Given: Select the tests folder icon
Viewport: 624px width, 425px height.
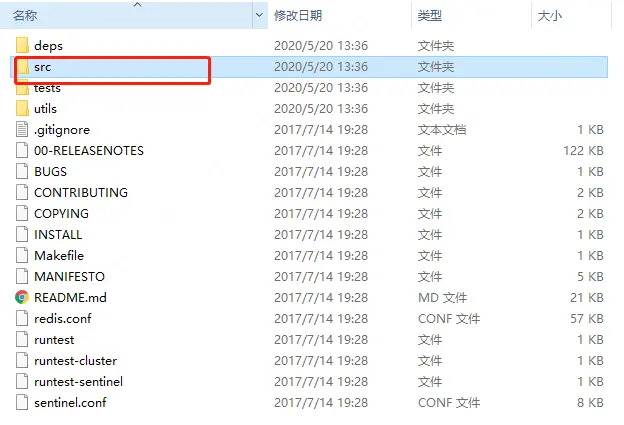Looking at the screenshot, I should click(22, 88).
